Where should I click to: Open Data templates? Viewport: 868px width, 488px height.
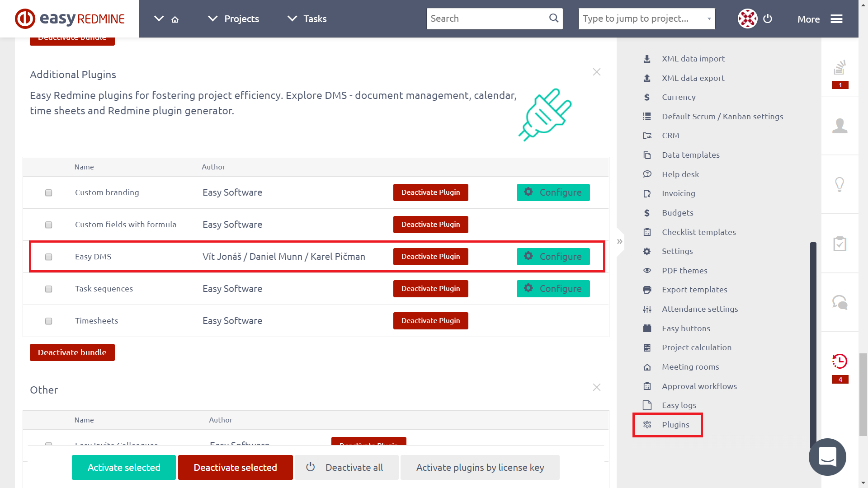691,155
